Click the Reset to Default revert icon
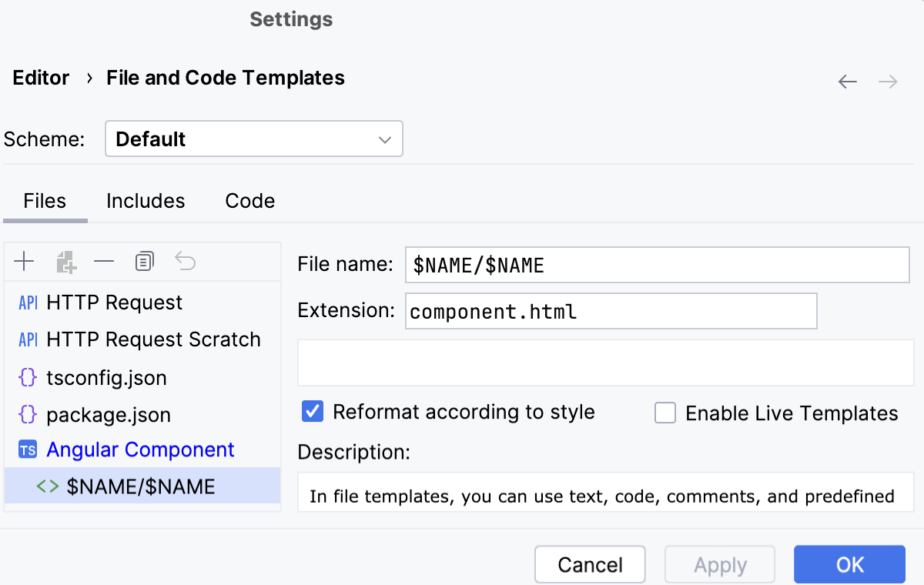 point(185,261)
